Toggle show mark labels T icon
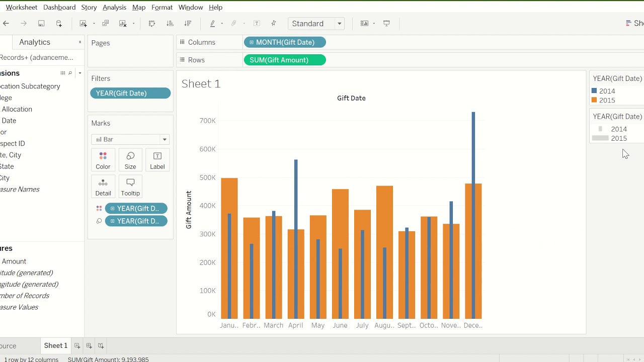Image resolution: width=644 pixels, height=362 pixels. [x=257, y=24]
